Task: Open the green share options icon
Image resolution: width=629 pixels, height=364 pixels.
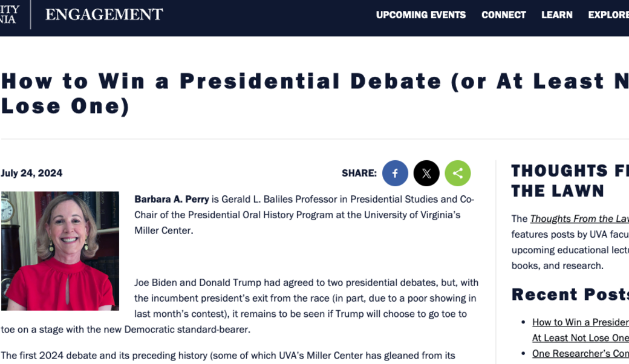Action: pos(458,174)
